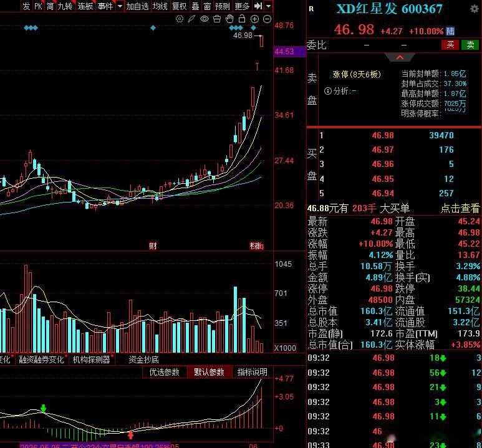The width and height of the screenshot is (482, 448).
Task: Click the 发 toolbar button
Action: (27, 6)
